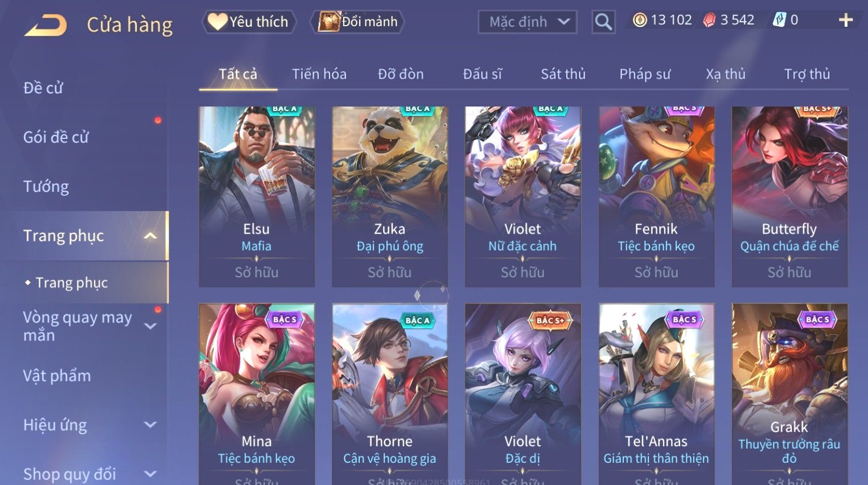Open Đổi mảnh chest exchange
The height and width of the screenshot is (485, 868).
click(357, 22)
